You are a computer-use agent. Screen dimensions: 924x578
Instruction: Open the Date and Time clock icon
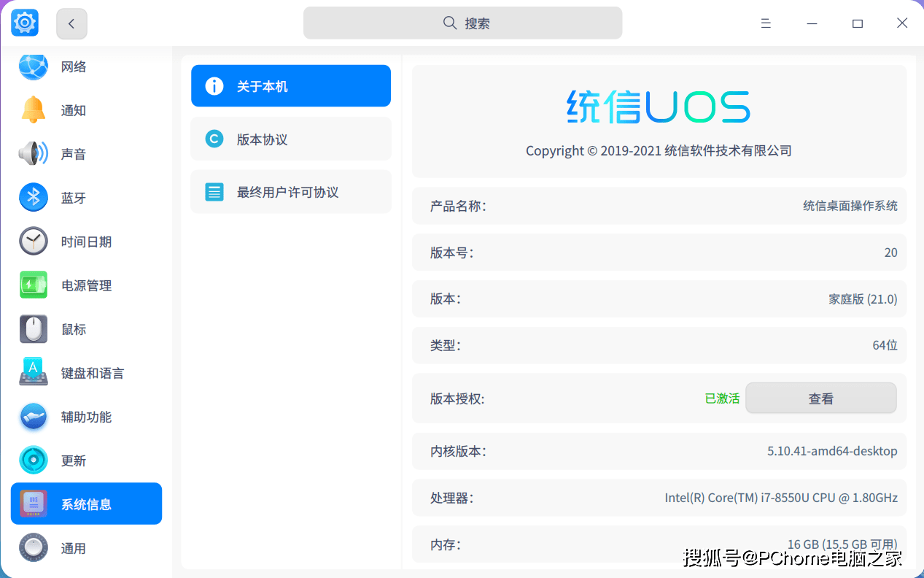coord(33,242)
